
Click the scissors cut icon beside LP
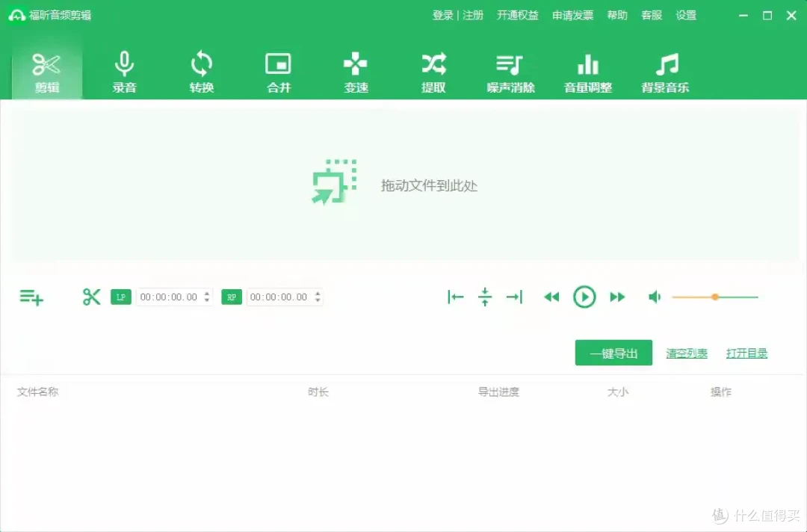pos(92,297)
